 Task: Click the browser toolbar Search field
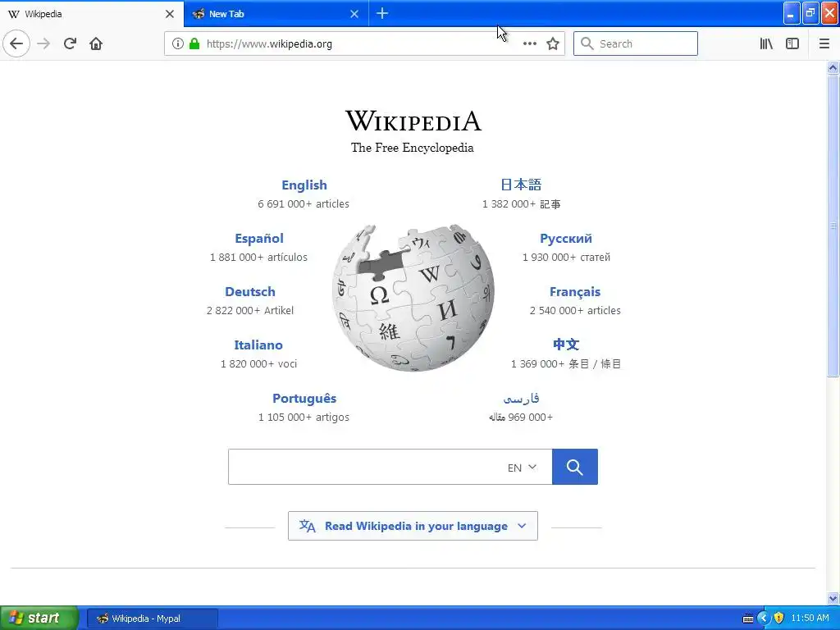[x=636, y=43]
